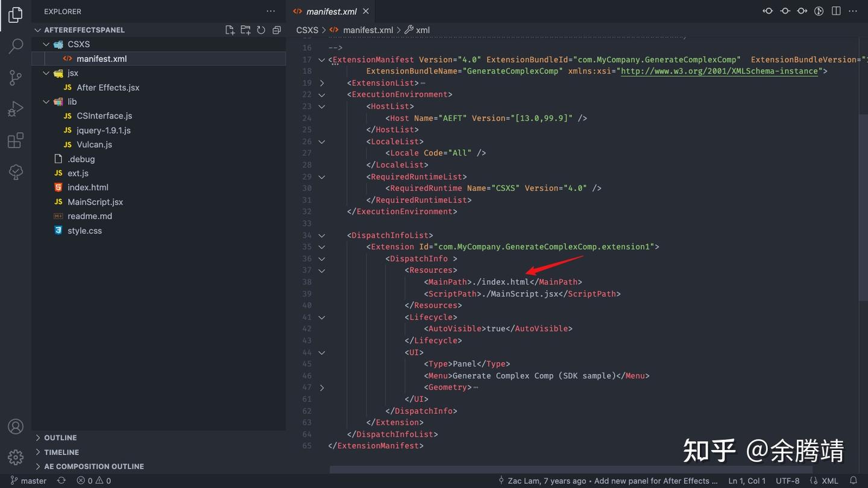Screen dimensions: 868x488
Task: Open the Manage settings gear
Action: pos(16,457)
